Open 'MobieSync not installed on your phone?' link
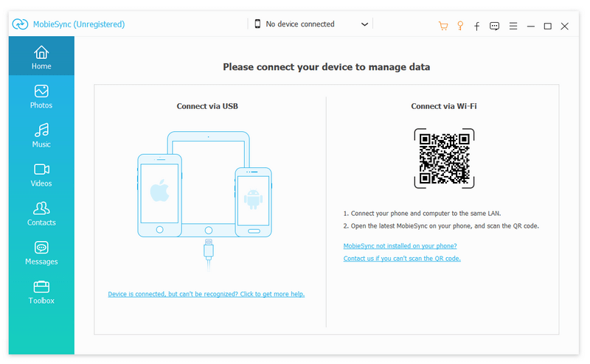 tap(400, 246)
